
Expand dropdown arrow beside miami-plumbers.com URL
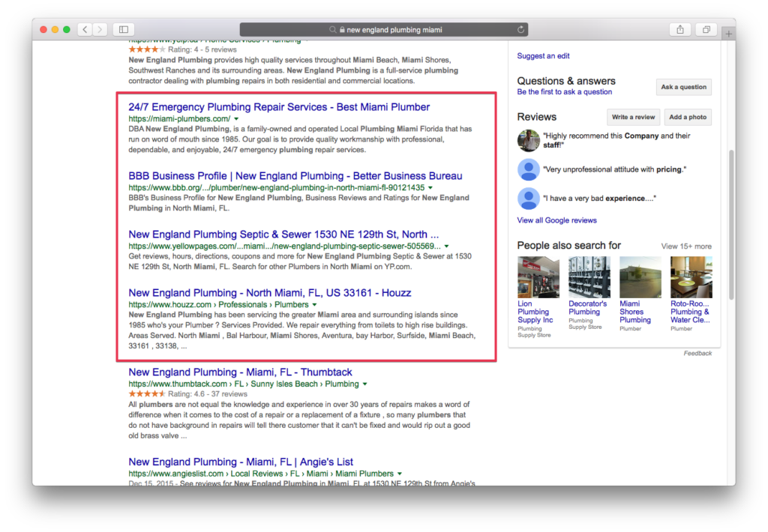236,119
